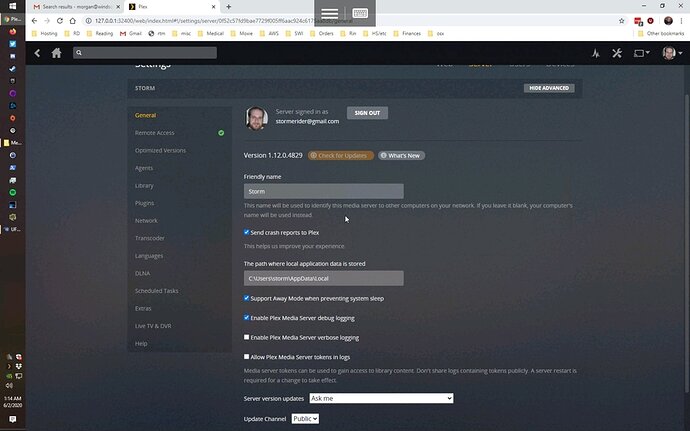Bookmark this page with star icon
The image size is (690, 431).
pos(621,21)
